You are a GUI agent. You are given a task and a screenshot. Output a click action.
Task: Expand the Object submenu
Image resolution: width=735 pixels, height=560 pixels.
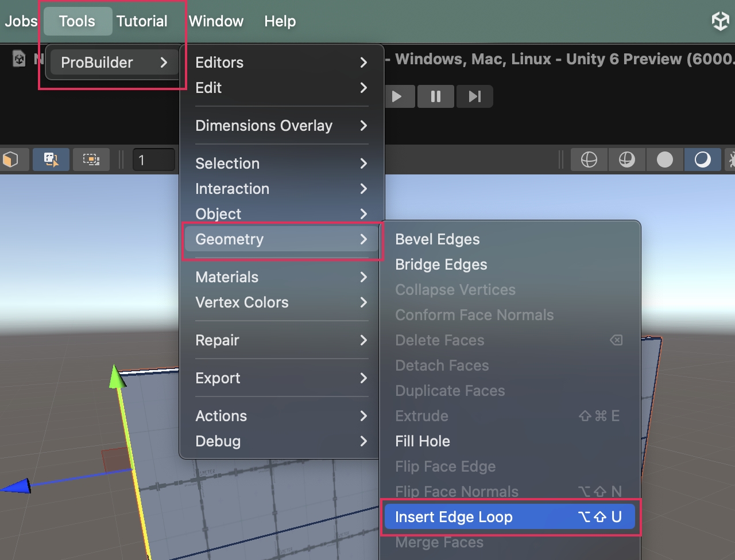pyautogui.click(x=281, y=214)
